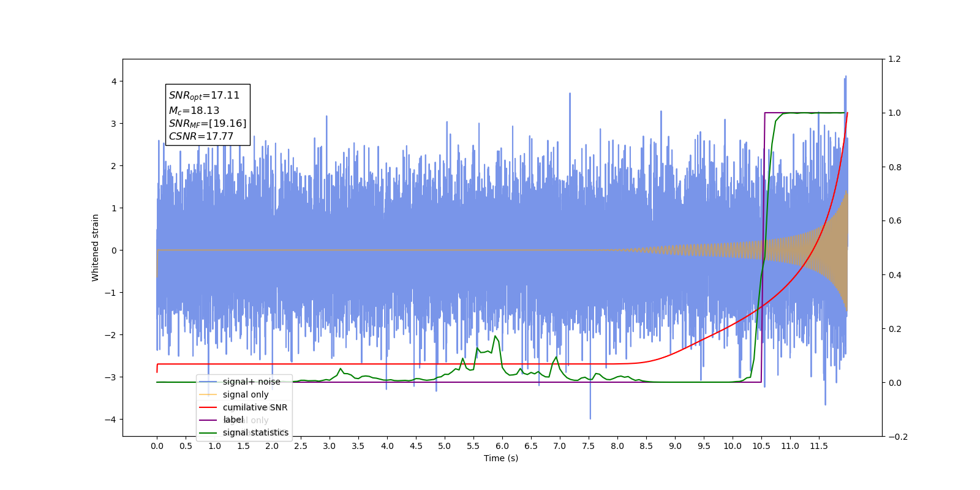Click the 10.5 tick on the time axis
This screenshot has height=490, width=980.
(761, 446)
